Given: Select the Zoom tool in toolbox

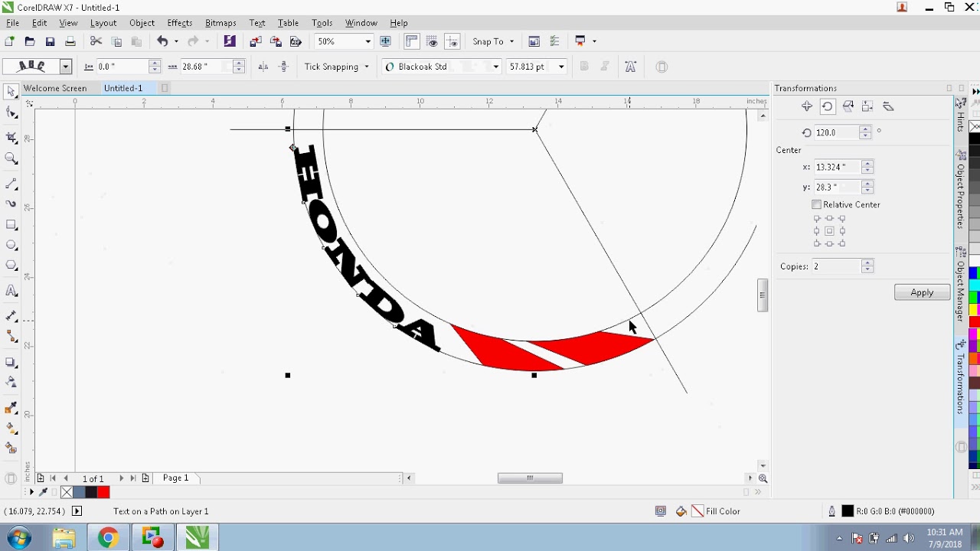Looking at the screenshot, I should [x=11, y=159].
